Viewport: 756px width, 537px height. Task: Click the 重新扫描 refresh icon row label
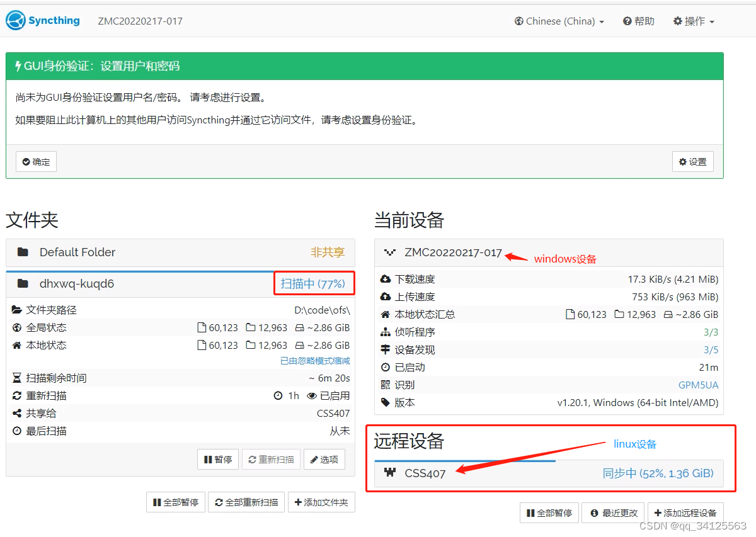(47, 396)
